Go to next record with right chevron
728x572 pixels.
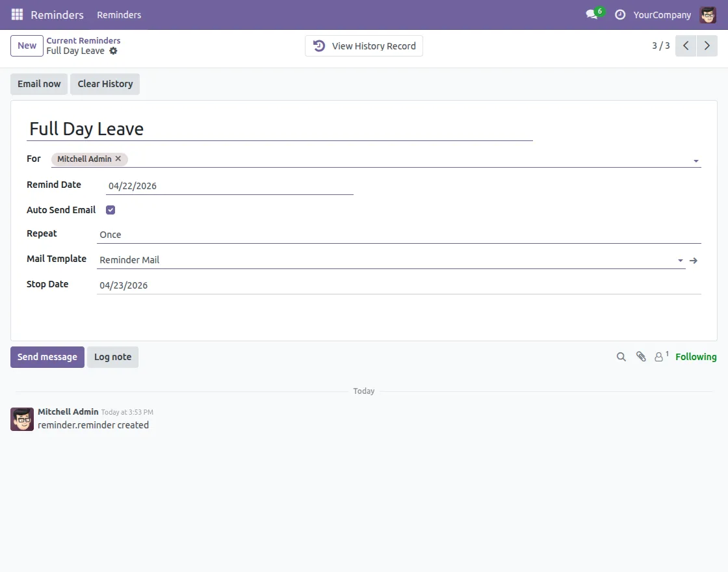[707, 45]
